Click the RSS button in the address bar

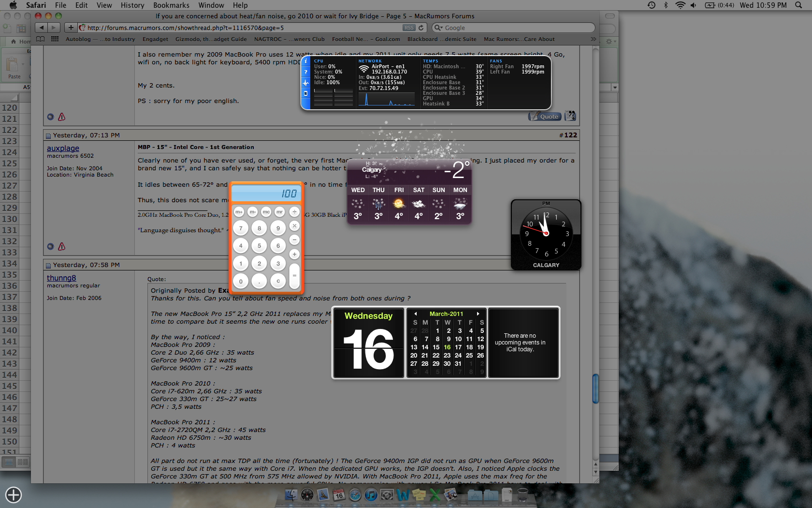pyautogui.click(x=409, y=28)
